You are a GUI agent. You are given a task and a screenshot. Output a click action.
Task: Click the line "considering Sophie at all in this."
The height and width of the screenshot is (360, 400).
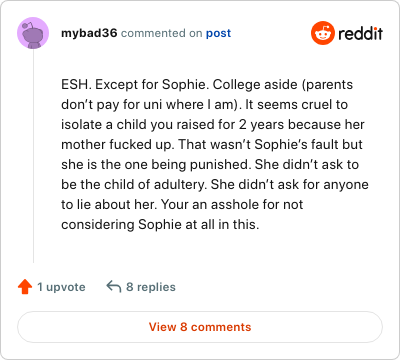click(160, 224)
